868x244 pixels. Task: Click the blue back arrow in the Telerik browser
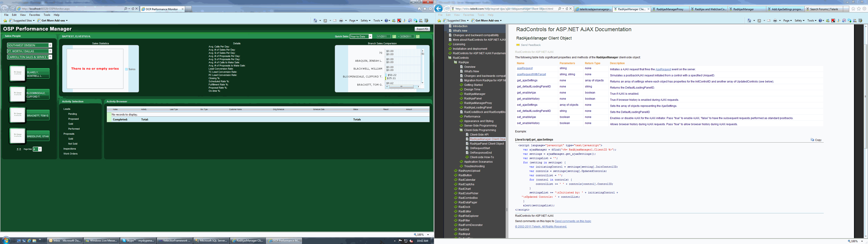pos(438,9)
